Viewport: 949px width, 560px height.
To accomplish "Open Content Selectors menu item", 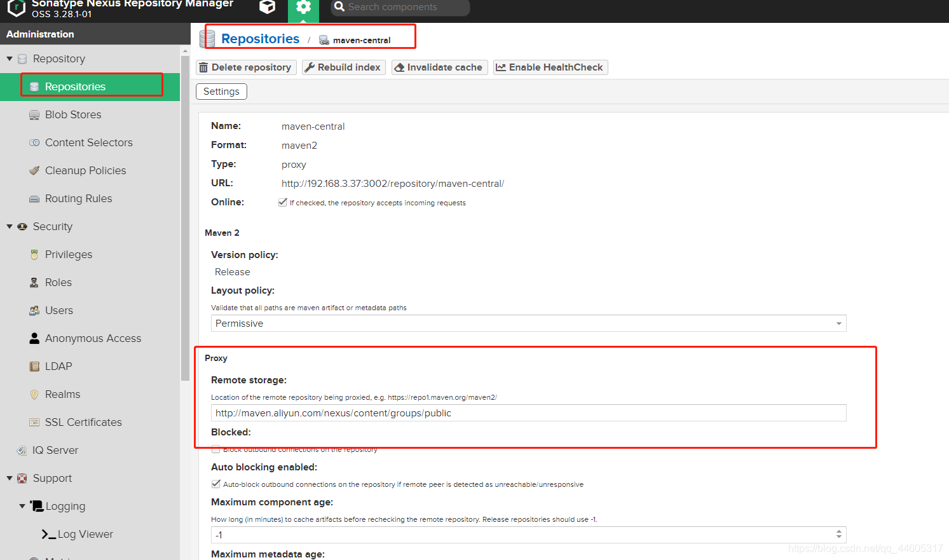I will click(x=90, y=142).
